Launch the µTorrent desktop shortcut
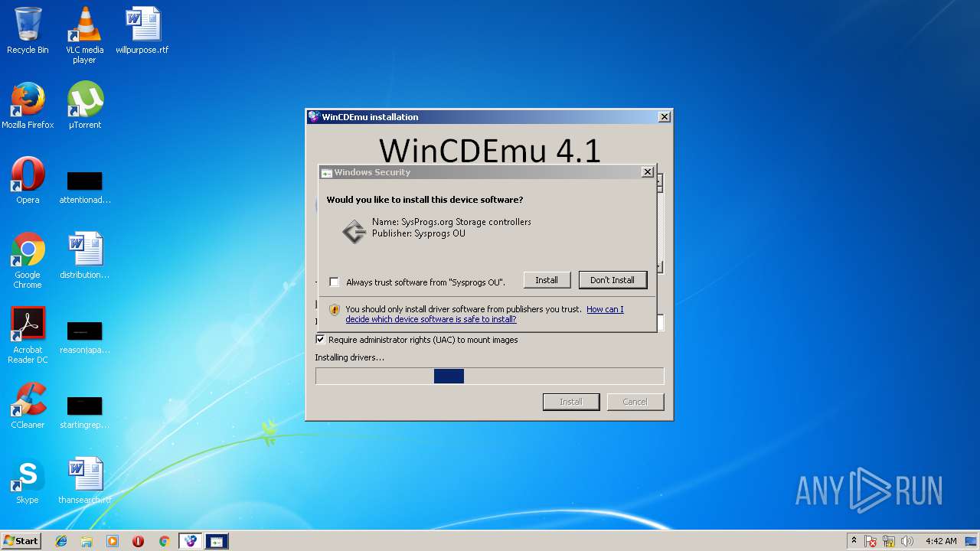The width and height of the screenshot is (980, 551). [84, 106]
